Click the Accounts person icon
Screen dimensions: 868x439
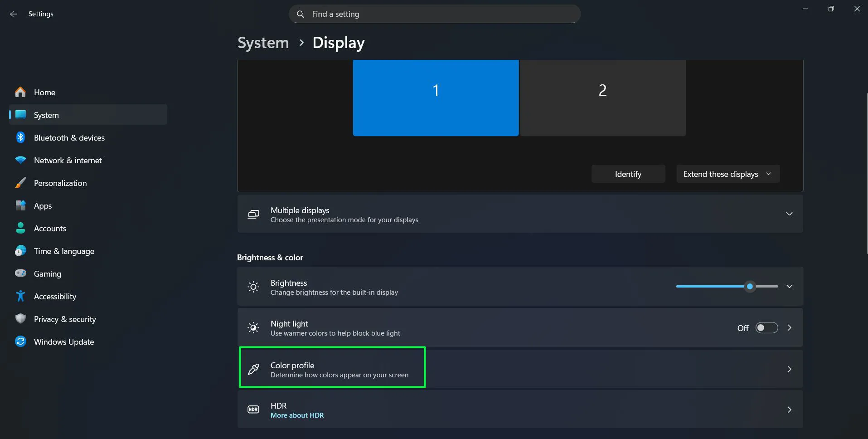[x=20, y=228]
